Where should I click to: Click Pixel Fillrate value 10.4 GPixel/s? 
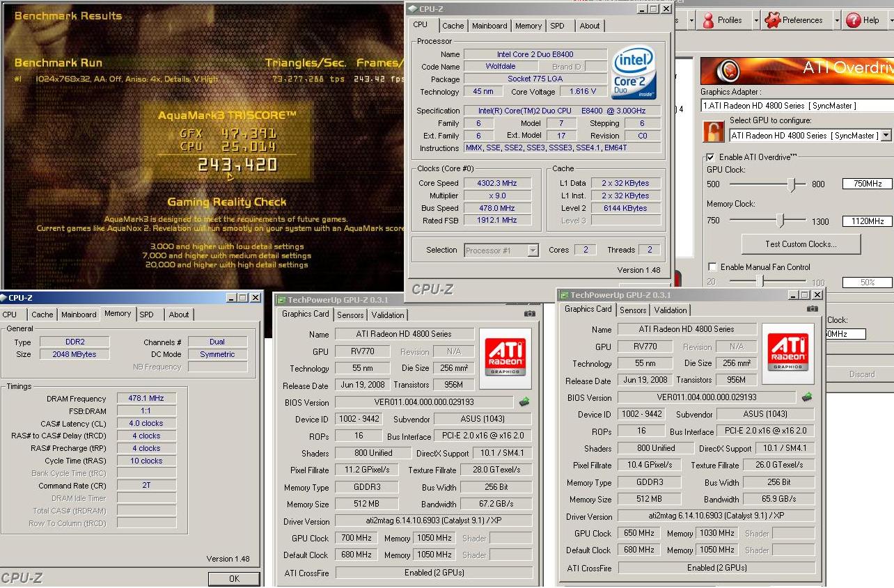click(650, 465)
